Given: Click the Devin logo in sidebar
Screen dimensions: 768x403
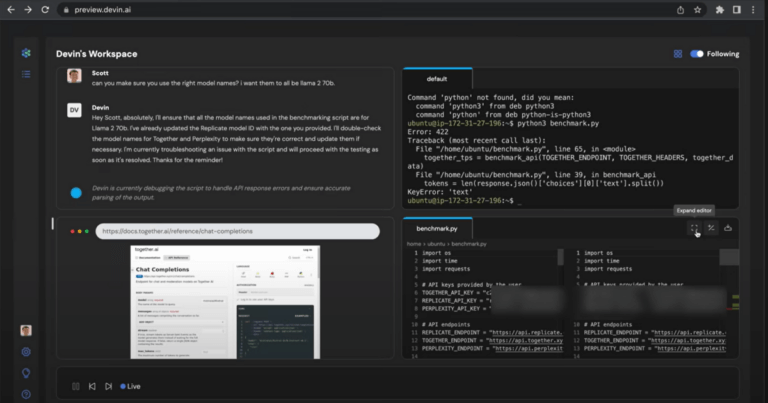Looking at the screenshot, I should (26, 53).
